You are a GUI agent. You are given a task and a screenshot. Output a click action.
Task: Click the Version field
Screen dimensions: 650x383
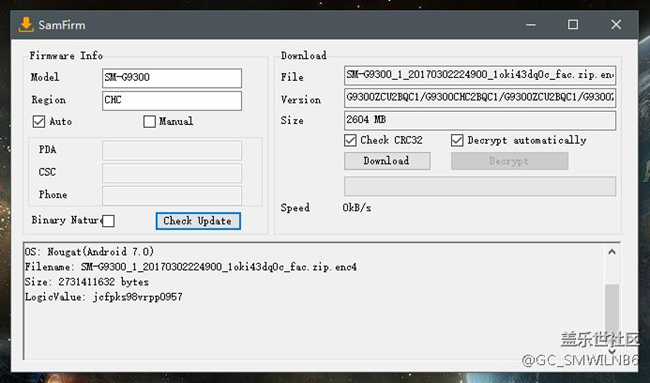480,98
